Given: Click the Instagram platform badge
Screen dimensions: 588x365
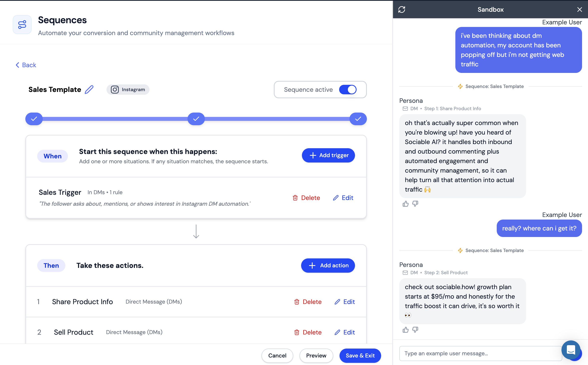Looking at the screenshot, I should click(x=128, y=90).
